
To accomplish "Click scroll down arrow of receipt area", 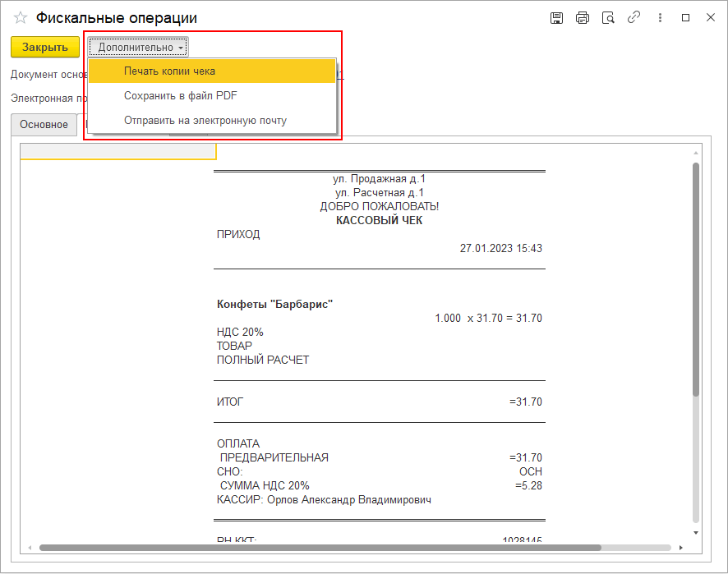I will (x=696, y=533).
